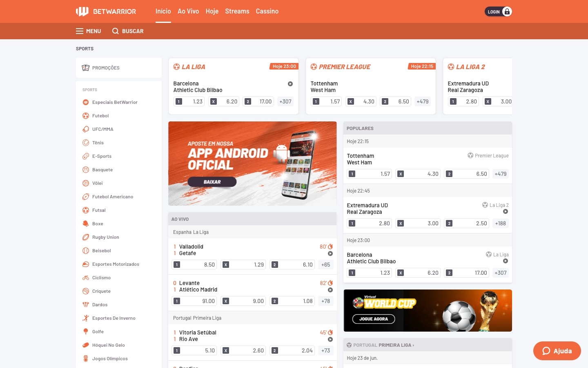Bet Barcelona win 1.23 in La Liga card

pos(189,101)
